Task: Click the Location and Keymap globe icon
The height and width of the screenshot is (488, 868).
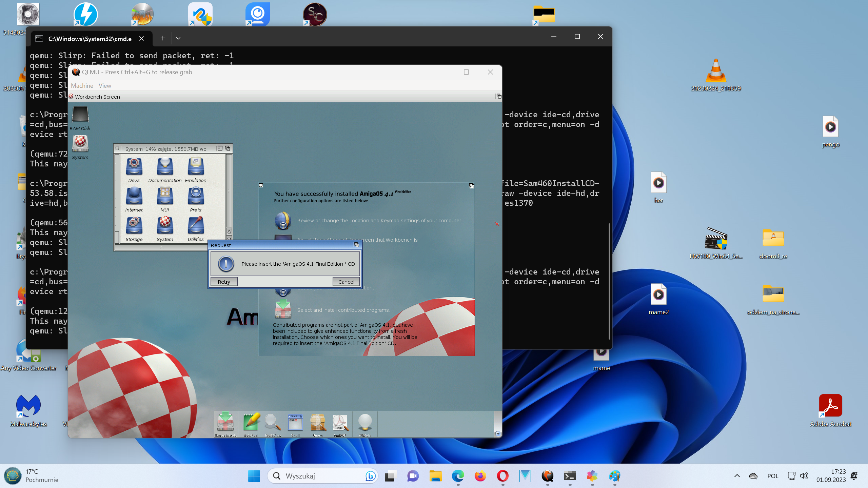Action: pos(283,221)
